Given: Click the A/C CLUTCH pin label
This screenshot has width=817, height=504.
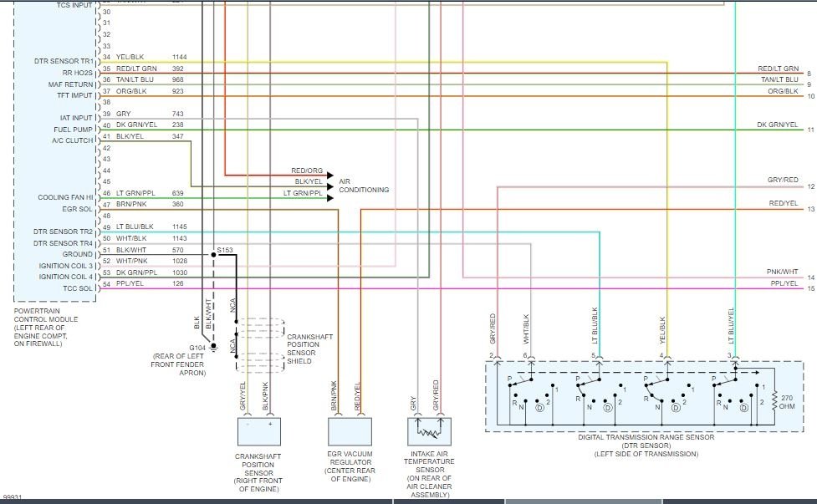Looking at the screenshot, I should pyautogui.click(x=73, y=140).
